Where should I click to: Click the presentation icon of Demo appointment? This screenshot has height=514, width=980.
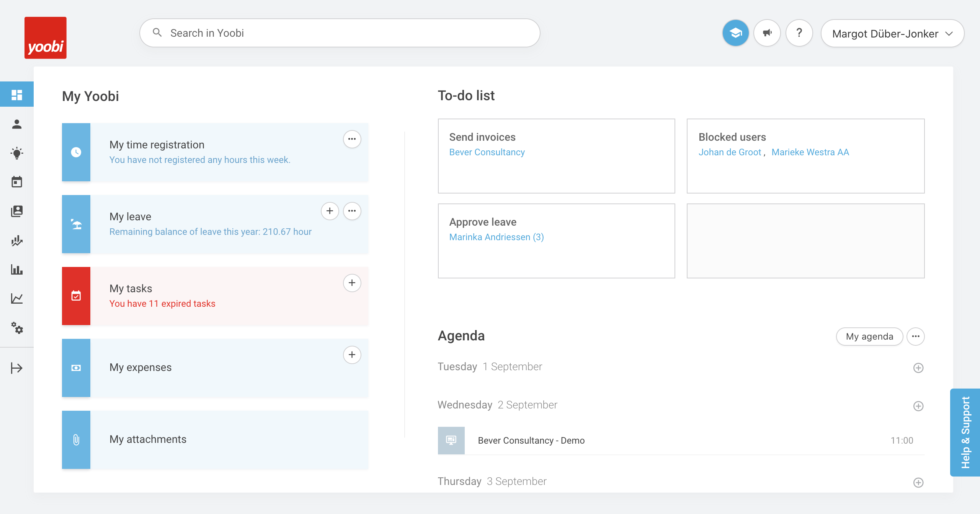tap(451, 441)
